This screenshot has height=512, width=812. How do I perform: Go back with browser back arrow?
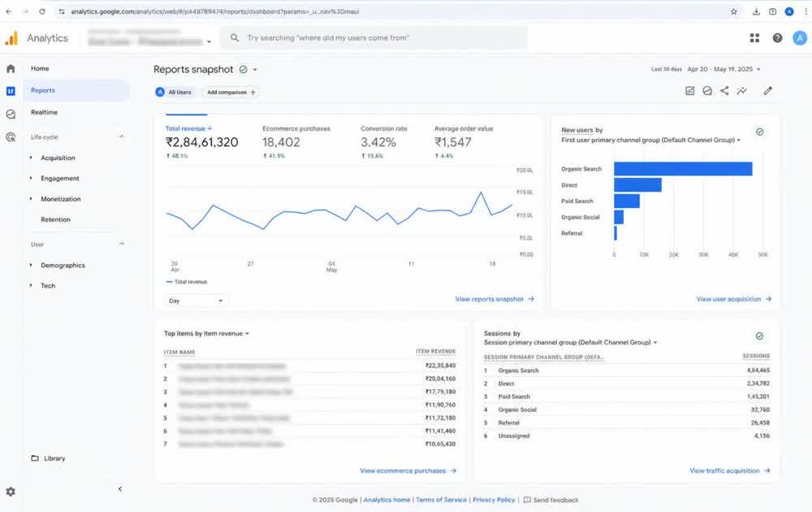(9, 11)
